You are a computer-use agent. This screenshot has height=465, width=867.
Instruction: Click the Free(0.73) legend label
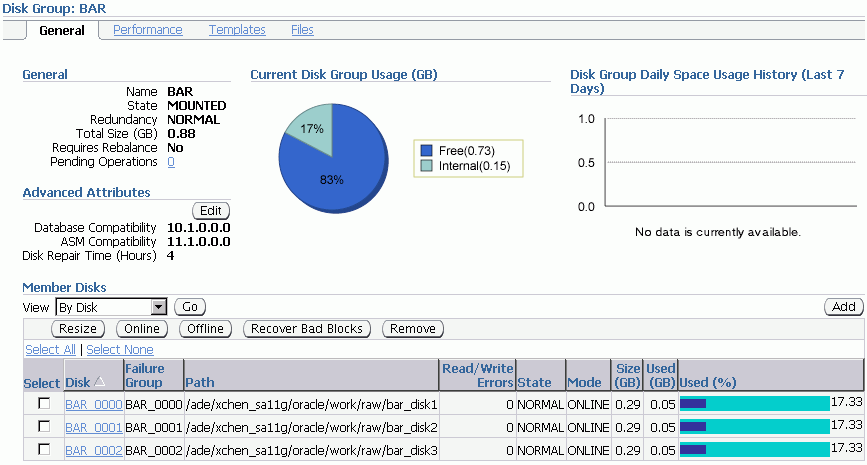pos(467,150)
